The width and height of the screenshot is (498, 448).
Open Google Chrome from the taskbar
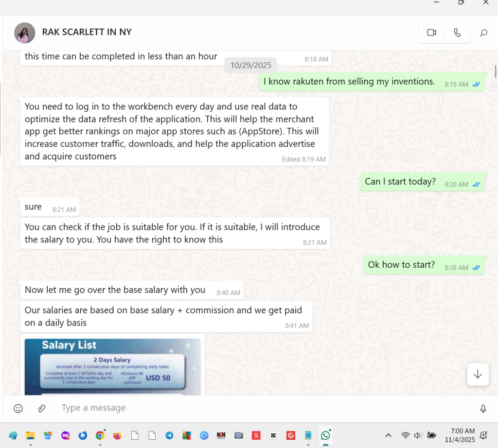click(100, 435)
